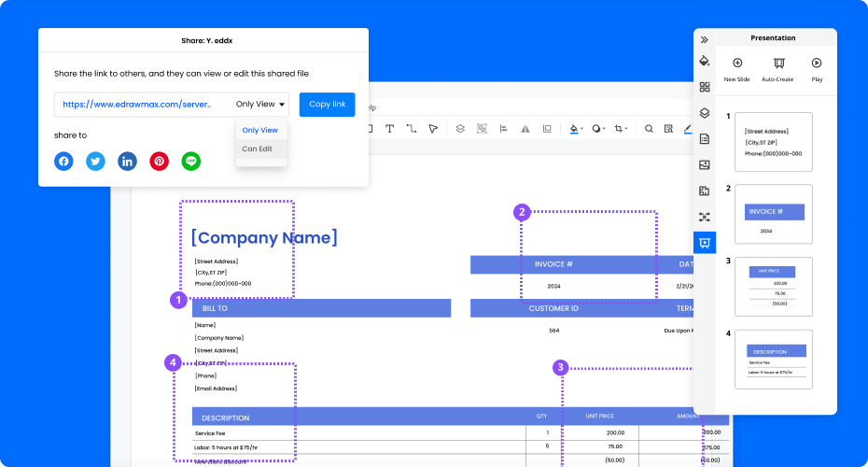Add a New Slide
Screen dimensions: 868x467
tap(736, 69)
